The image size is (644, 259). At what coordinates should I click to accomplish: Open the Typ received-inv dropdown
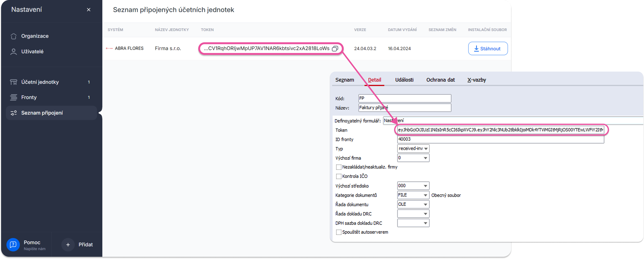[426, 149]
